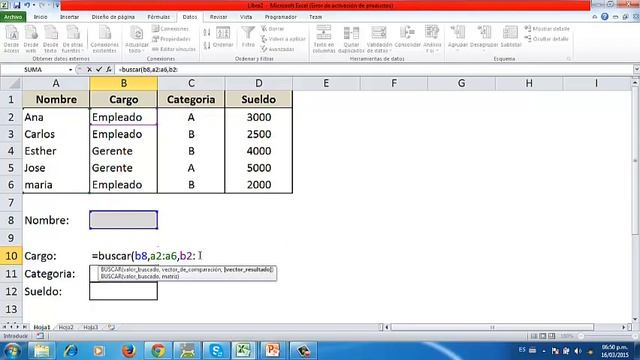This screenshot has height=360, width=640.
Task: Open Skype from the taskbar
Action: [216, 351]
